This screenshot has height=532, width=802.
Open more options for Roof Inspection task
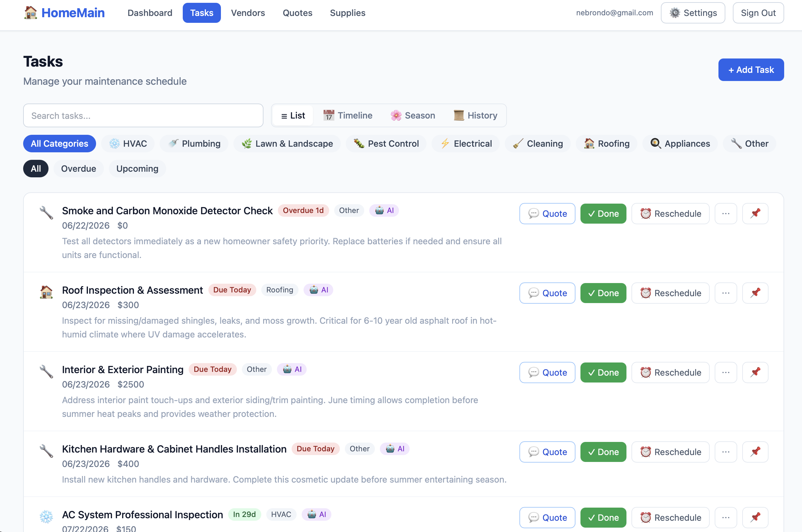(x=726, y=293)
